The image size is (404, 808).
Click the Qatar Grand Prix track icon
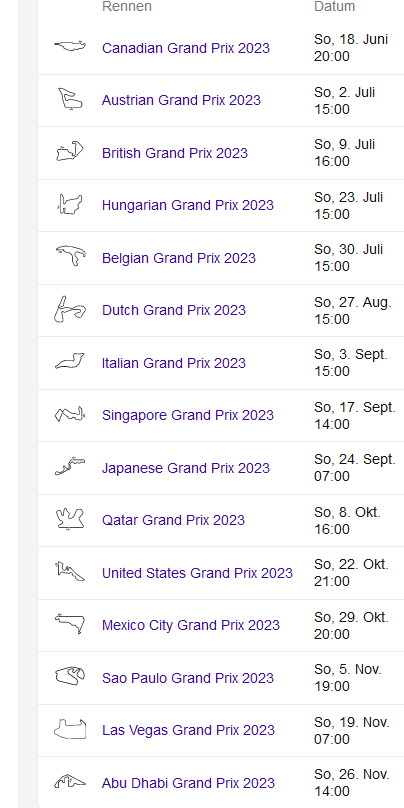[x=70, y=519]
